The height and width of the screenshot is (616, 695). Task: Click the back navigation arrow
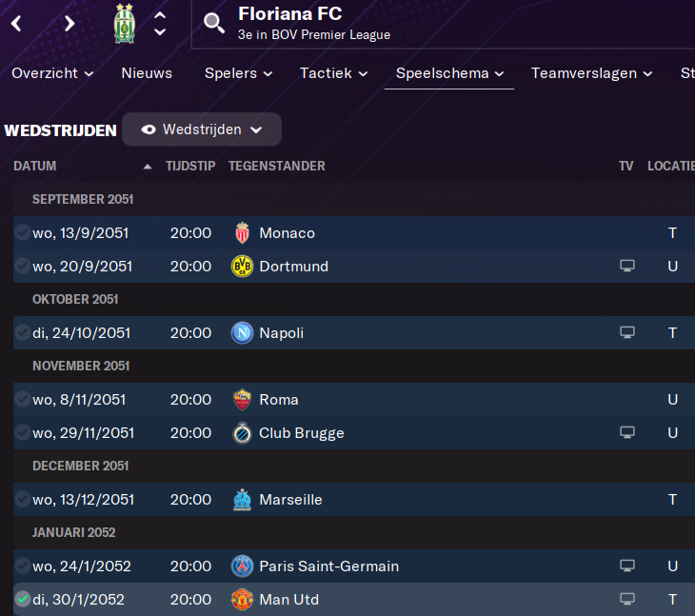16,24
